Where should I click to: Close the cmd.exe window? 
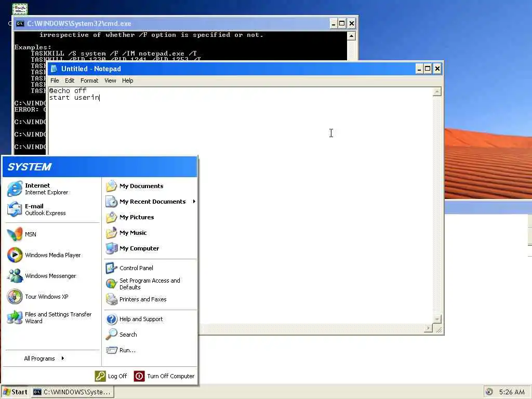[x=352, y=23]
